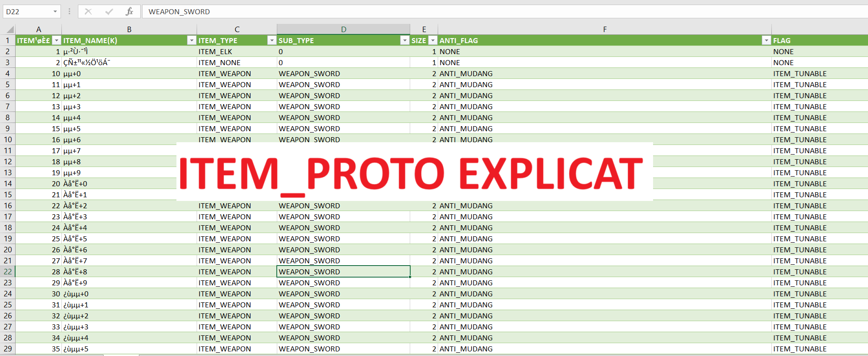Click the Enter checkmark icon in formula bar

(x=109, y=11)
